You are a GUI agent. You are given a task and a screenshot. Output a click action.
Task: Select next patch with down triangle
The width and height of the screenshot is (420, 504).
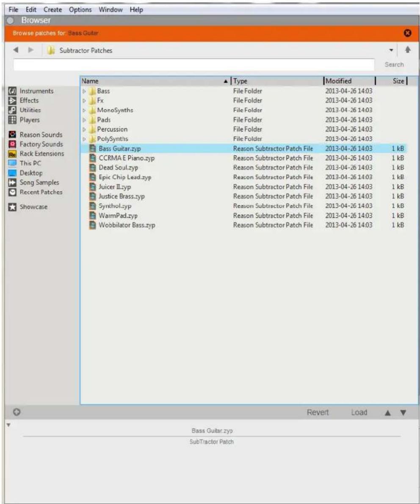point(403,413)
